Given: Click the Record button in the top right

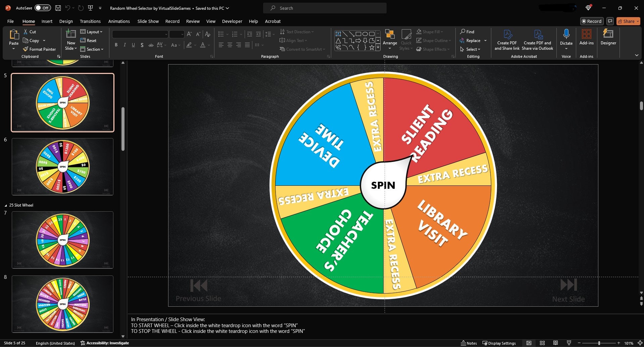Looking at the screenshot, I should tap(592, 21).
